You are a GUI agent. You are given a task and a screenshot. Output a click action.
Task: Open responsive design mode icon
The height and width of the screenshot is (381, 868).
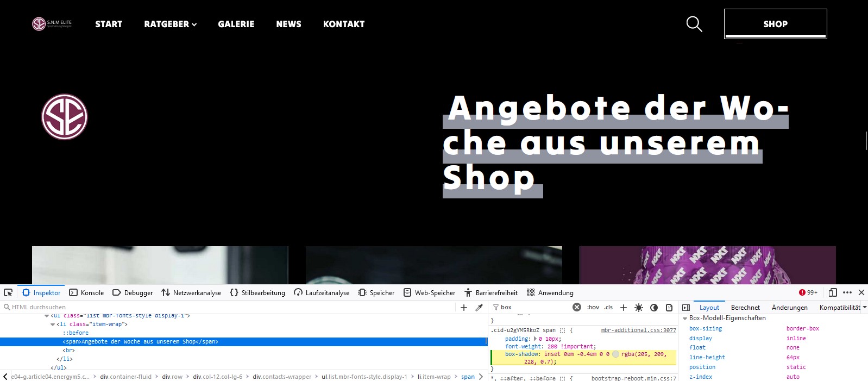point(832,292)
